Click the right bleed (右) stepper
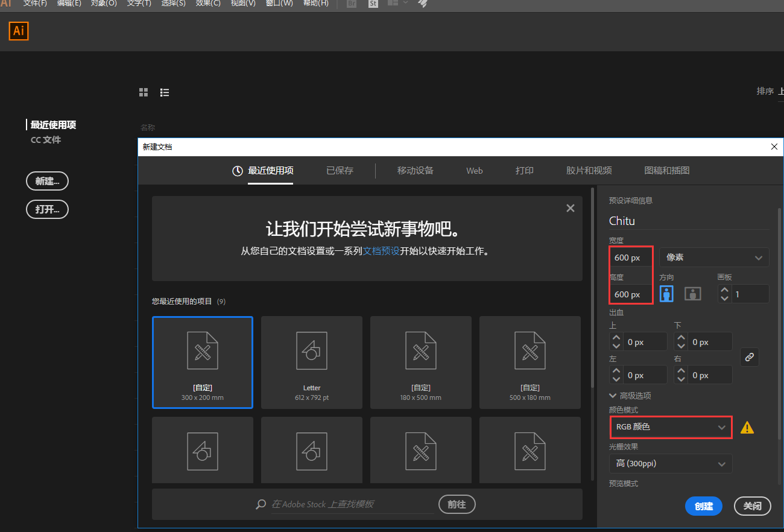This screenshot has height=532, width=784. 681,375
